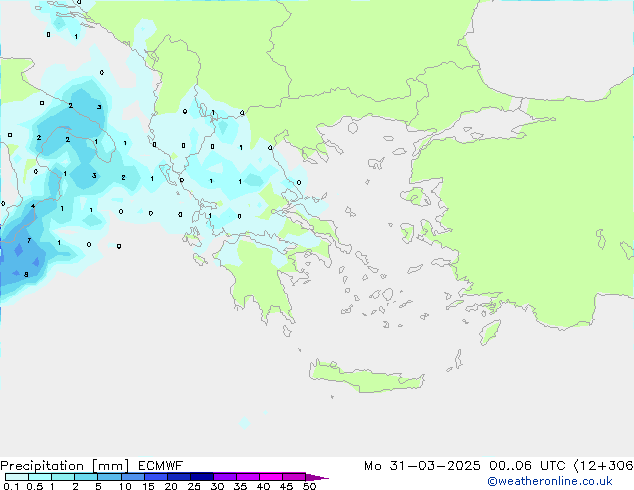Click the legend value '25'
The image size is (634, 490).
194,486
